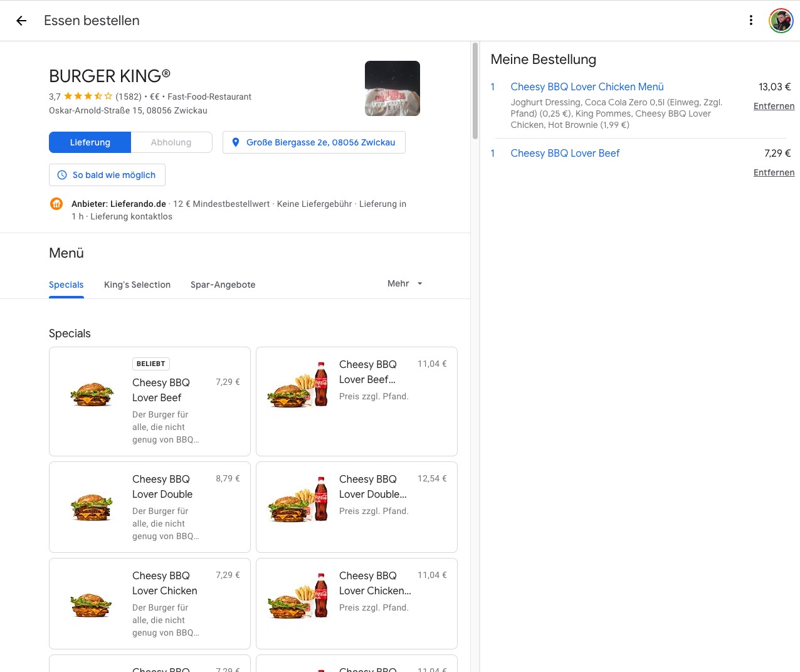Switch to the King's Selection tab

point(137,285)
